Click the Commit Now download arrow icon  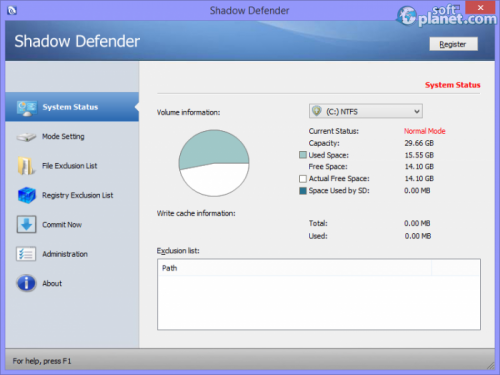27,224
